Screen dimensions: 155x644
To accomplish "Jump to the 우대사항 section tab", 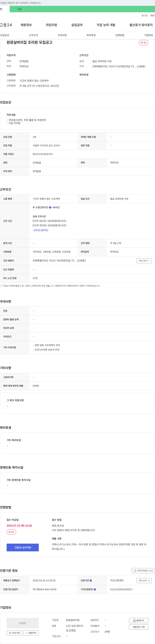I will coord(62,35).
